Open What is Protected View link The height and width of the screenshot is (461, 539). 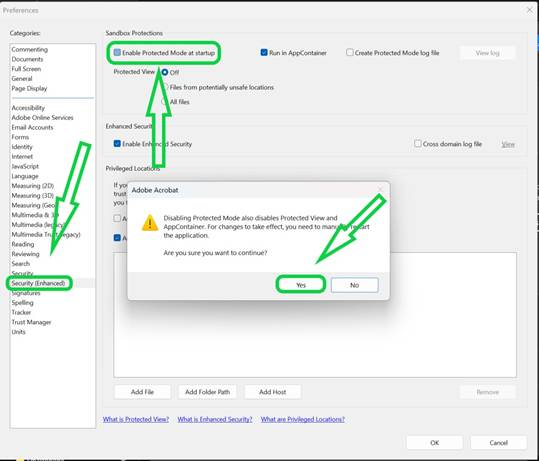click(x=136, y=419)
